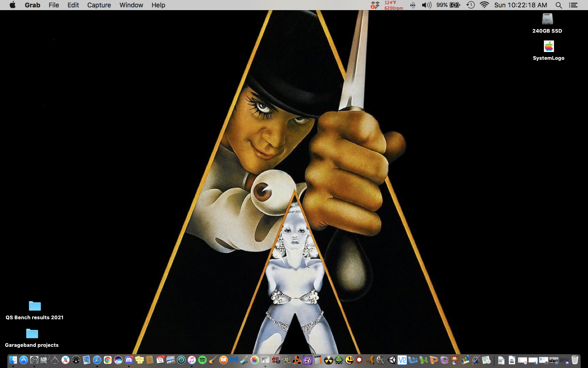The height and width of the screenshot is (368, 588).
Task: Click the battery status indicator
Action: pos(448,5)
